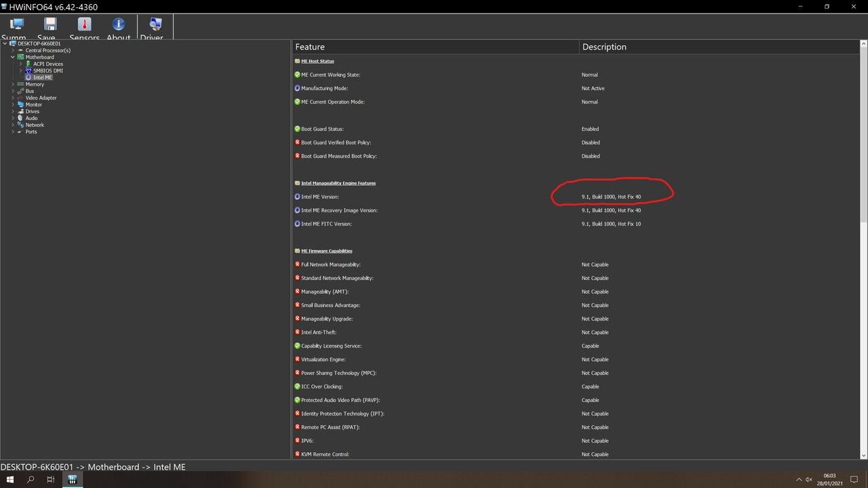Expand the Central Processor(s) node
868x488 pixels.
tap(13, 50)
